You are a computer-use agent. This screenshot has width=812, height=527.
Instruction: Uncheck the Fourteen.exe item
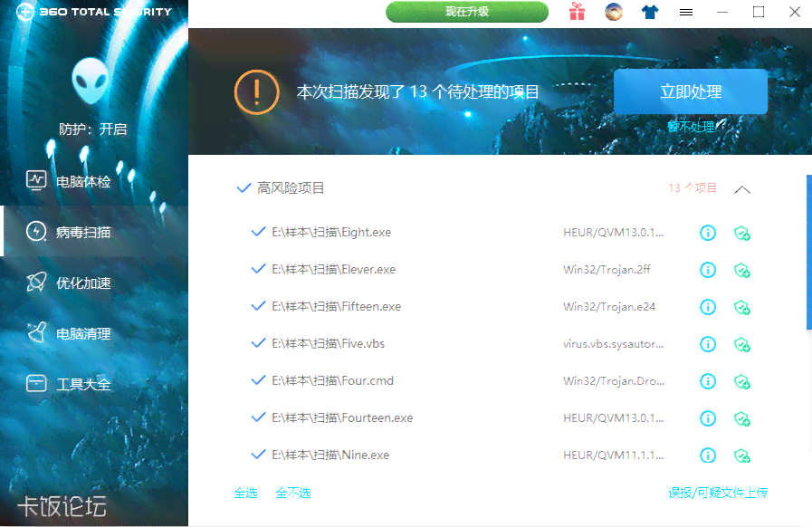pyautogui.click(x=258, y=417)
